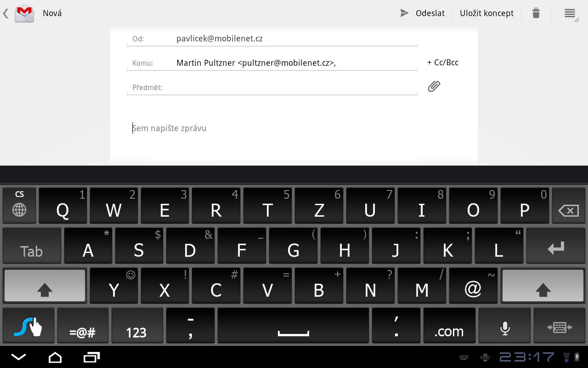This screenshot has width=588, height=368.
Task: Tap the period apostrophe key
Action: coord(396,326)
